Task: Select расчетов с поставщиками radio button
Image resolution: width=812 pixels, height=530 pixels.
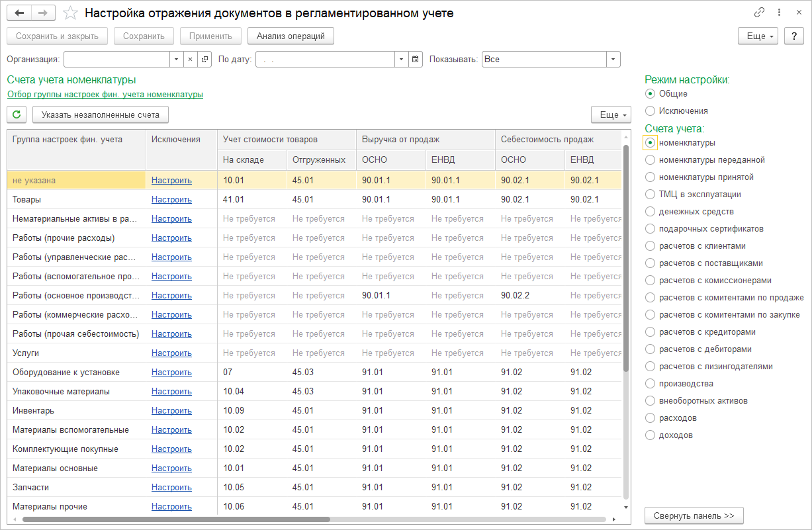Action: coord(651,263)
